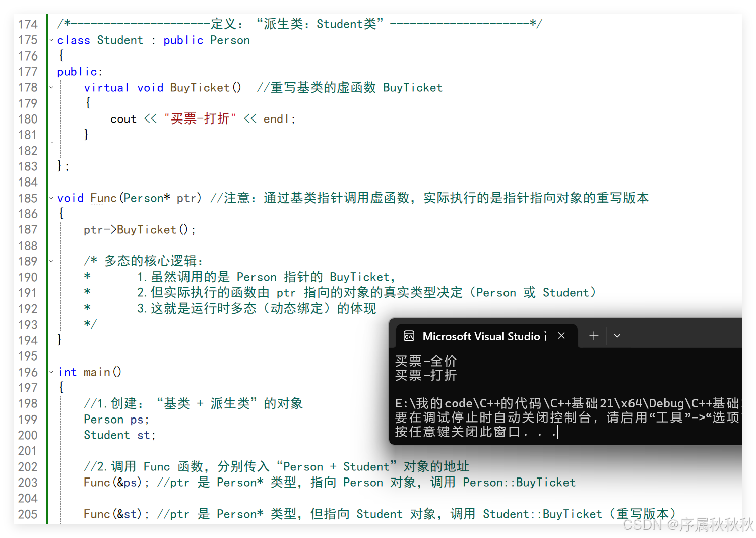756x538 pixels.
Task: Click the cout keyword on line 180
Action: coord(123,119)
